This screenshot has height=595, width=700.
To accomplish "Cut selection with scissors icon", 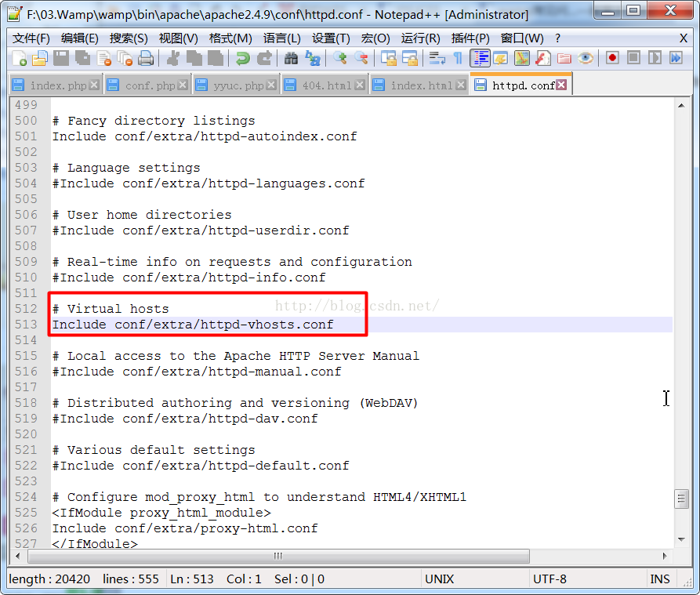I will 172,59.
